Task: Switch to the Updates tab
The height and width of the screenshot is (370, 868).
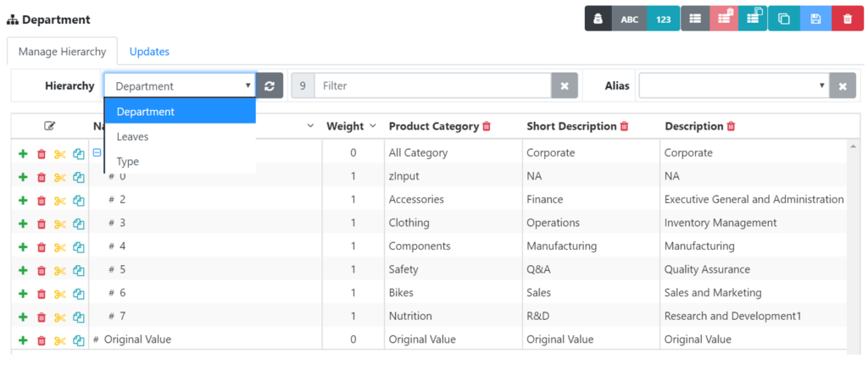Action: point(149,52)
